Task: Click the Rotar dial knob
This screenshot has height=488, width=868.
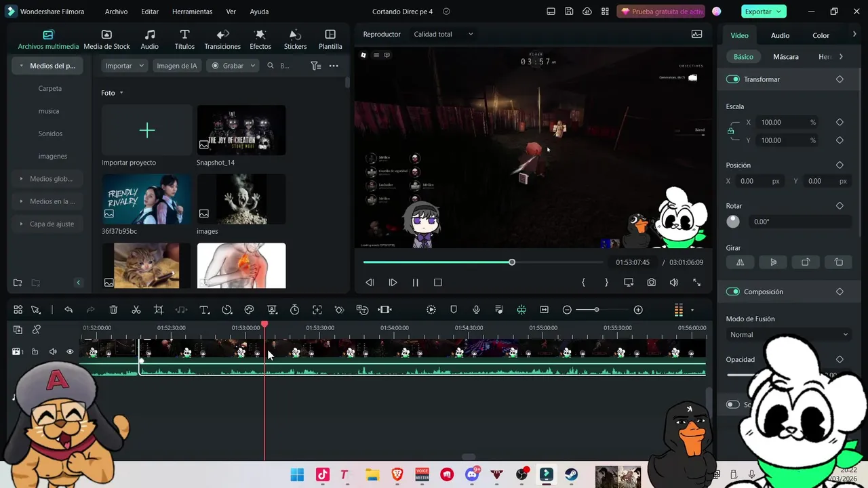Action: pyautogui.click(x=733, y=222)
